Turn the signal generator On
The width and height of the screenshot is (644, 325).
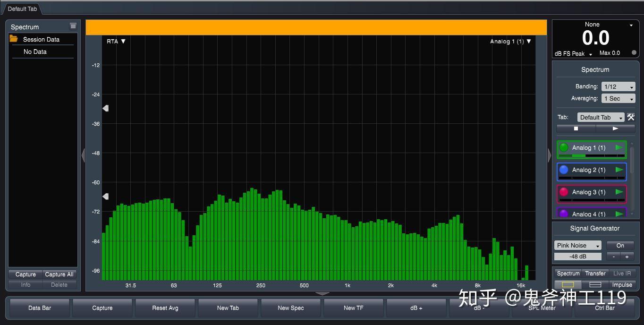620,245
